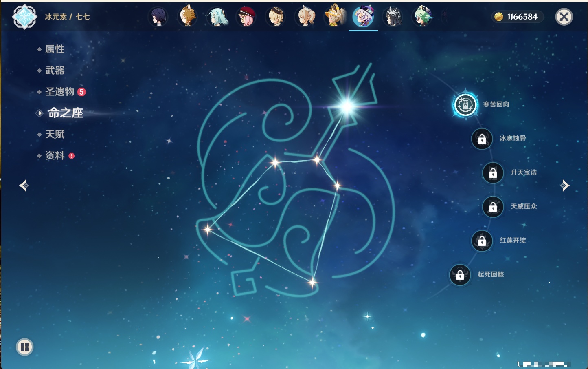This screenshot has height=369, width=588.
Task: Select the dark purple short-haired character avatar
Action: click(x=158, y=17)
